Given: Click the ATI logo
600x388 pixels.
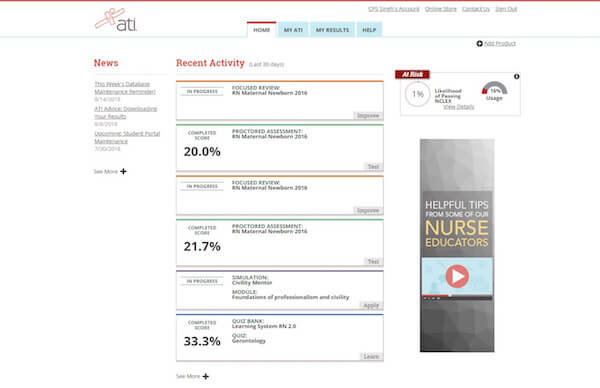Looking at the screenshot, I should point(116,20).
